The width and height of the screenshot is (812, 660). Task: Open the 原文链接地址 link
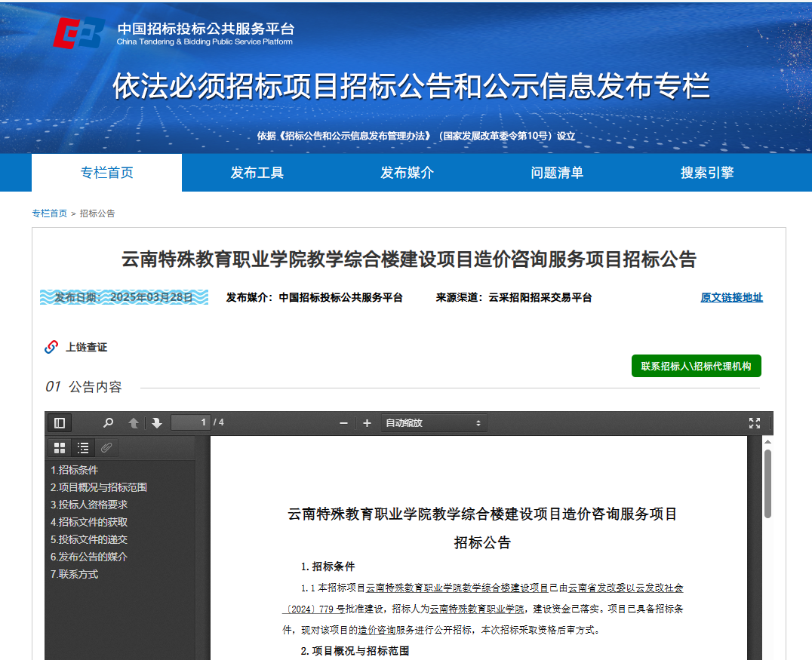coord(731,297)
